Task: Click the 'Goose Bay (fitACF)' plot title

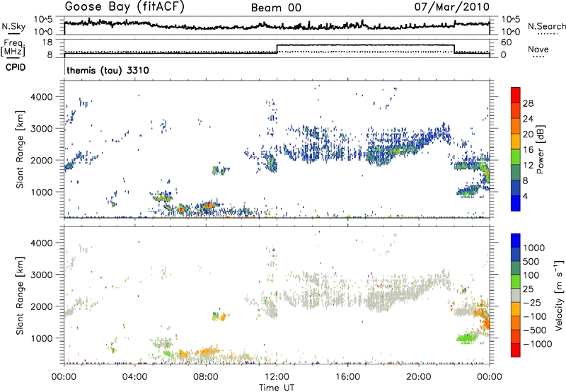Action: (x=125, y=7)
